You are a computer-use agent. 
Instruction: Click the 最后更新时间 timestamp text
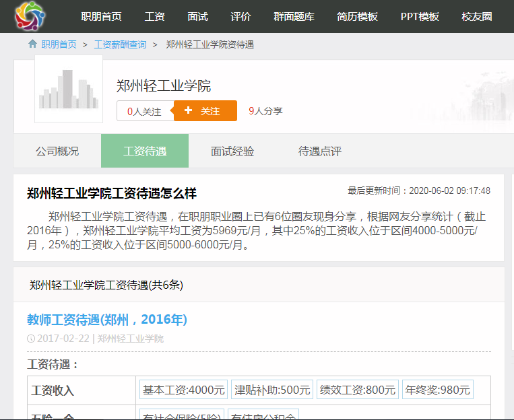tap(419, 190)
